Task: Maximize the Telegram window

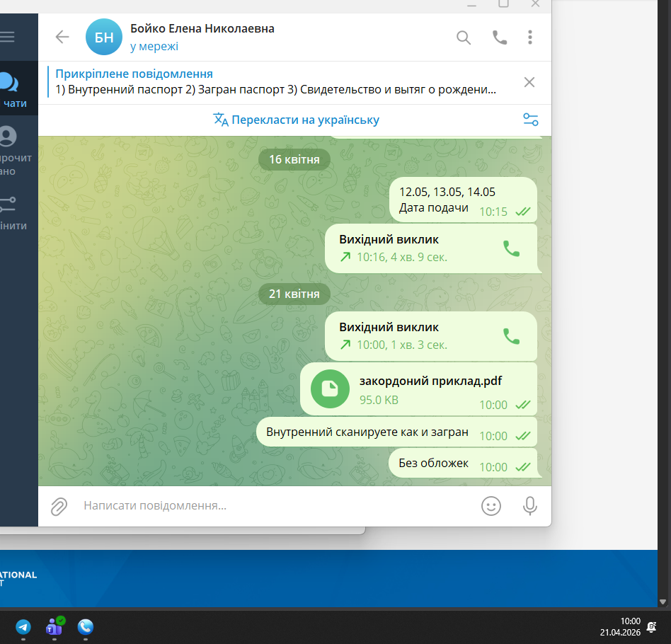Action: [x=504, y=4]
